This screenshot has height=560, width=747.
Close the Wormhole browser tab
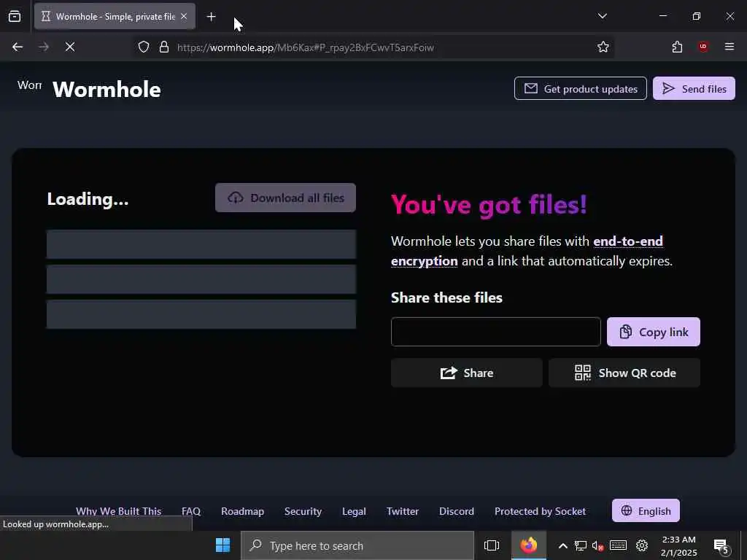[x=184, y=16]
